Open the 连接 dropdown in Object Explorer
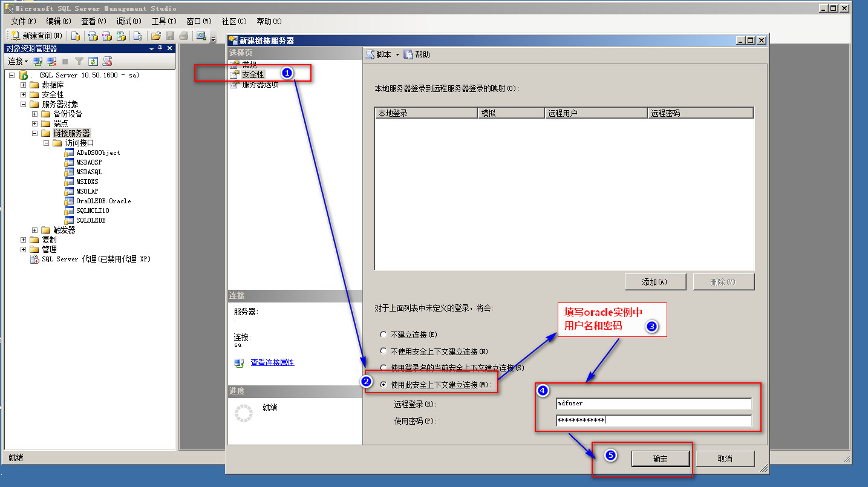This screenshot has width=868, height=487. coord(18,62)
